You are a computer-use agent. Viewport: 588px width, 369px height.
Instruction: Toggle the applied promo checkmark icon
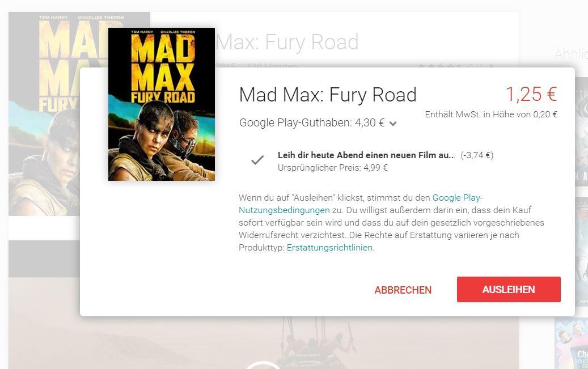point(257,160)
